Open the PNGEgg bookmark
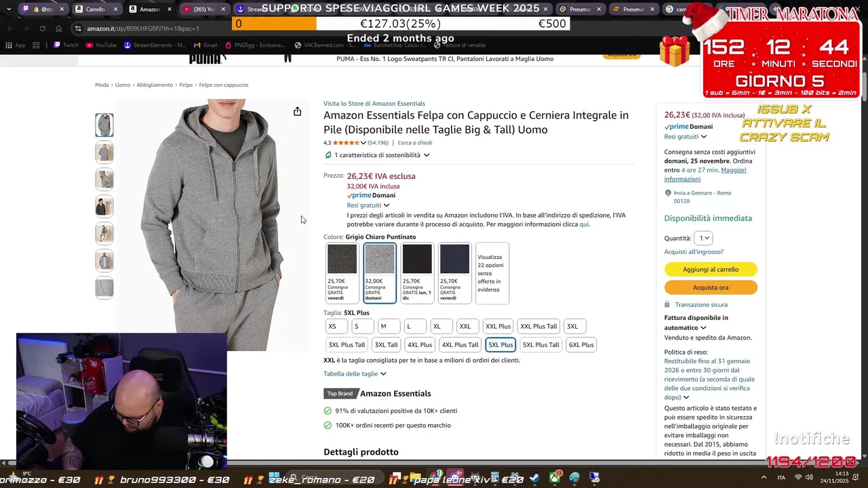 [x=254, y=45]
